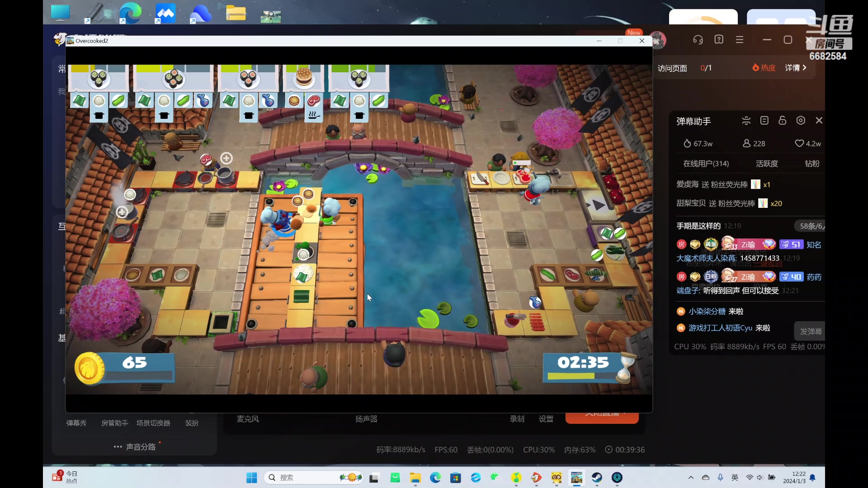Open the volume tray icon
The image size is (868, 488).
click(759, 478)
